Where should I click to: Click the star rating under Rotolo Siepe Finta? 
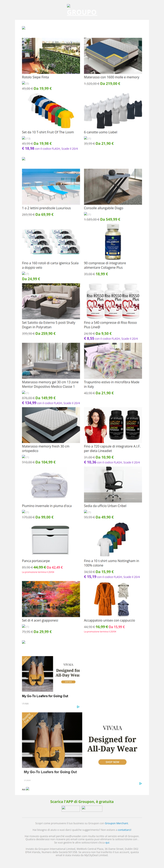[x=25, y=83]
